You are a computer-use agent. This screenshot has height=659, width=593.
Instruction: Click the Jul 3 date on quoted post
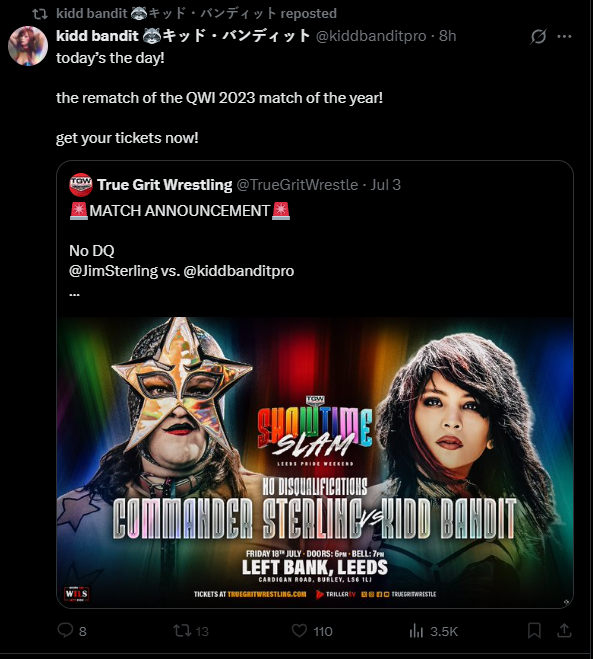tap(385, 185)
